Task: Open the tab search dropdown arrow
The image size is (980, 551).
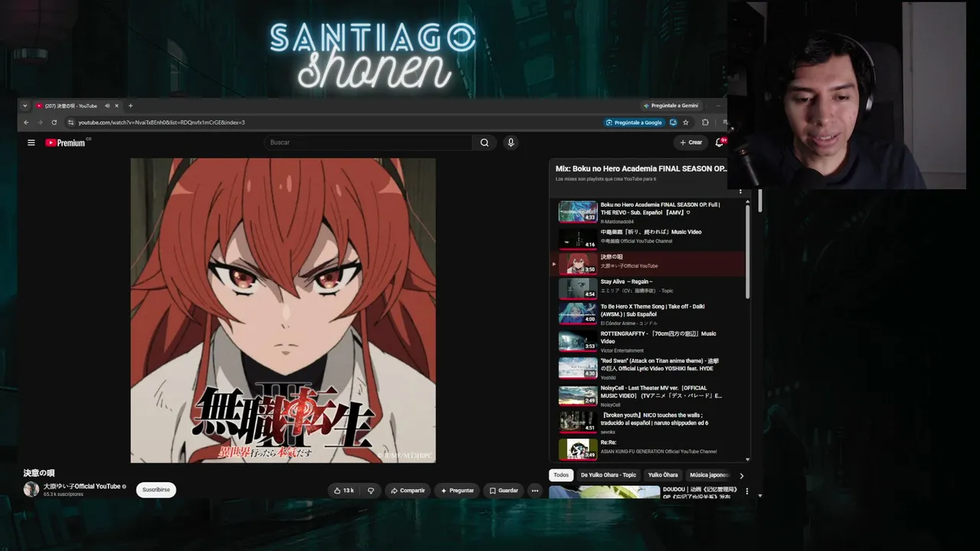Action: (24, 106)
